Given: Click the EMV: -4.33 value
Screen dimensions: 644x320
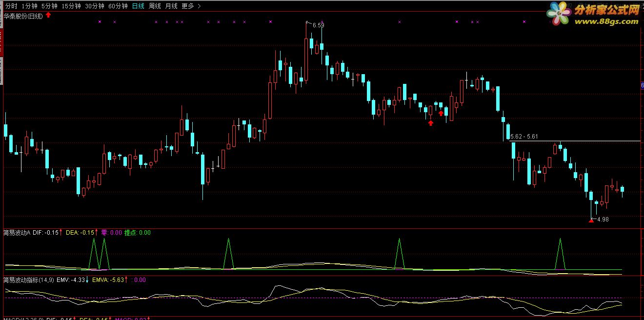Looking at the screenshot, I should (x=71, y=280).
